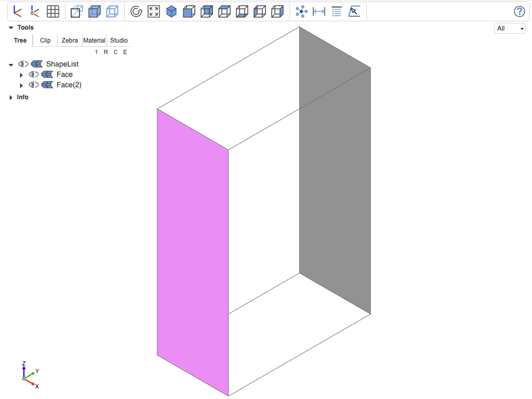Click the fit-to-view resize icon
Viewport: 532px width, 399px height.
click(x=154, y=11)
